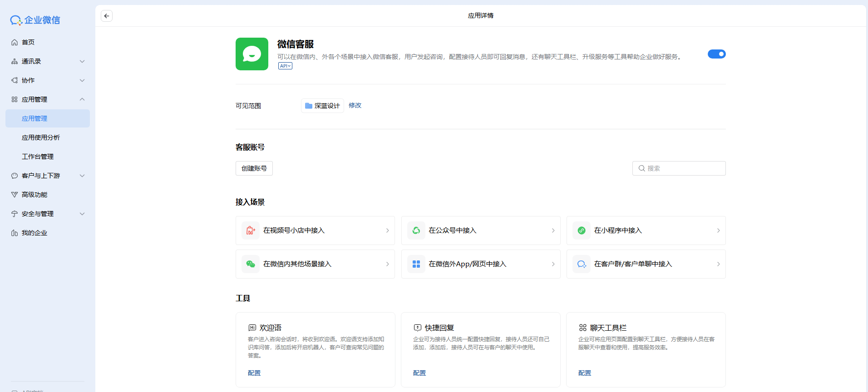
Task: Click the 视频号小店 shop icon
Action: point(251,230)
